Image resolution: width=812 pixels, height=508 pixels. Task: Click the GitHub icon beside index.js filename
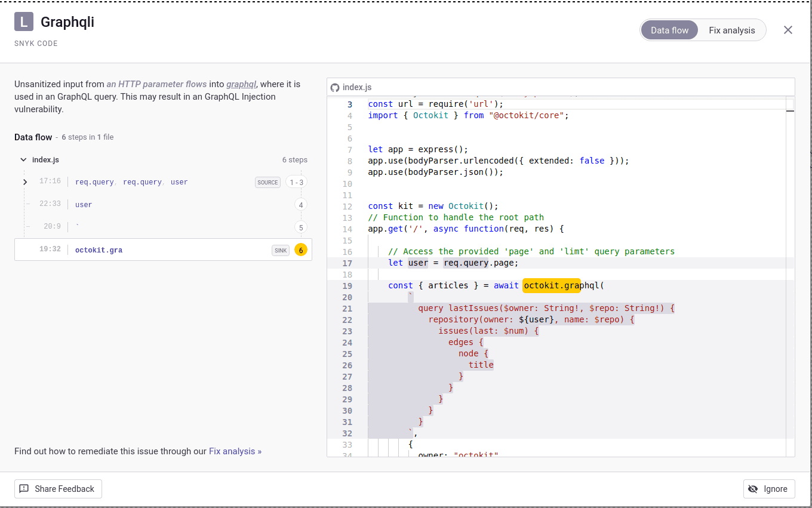pyautogui.click(x=335, y=87)
